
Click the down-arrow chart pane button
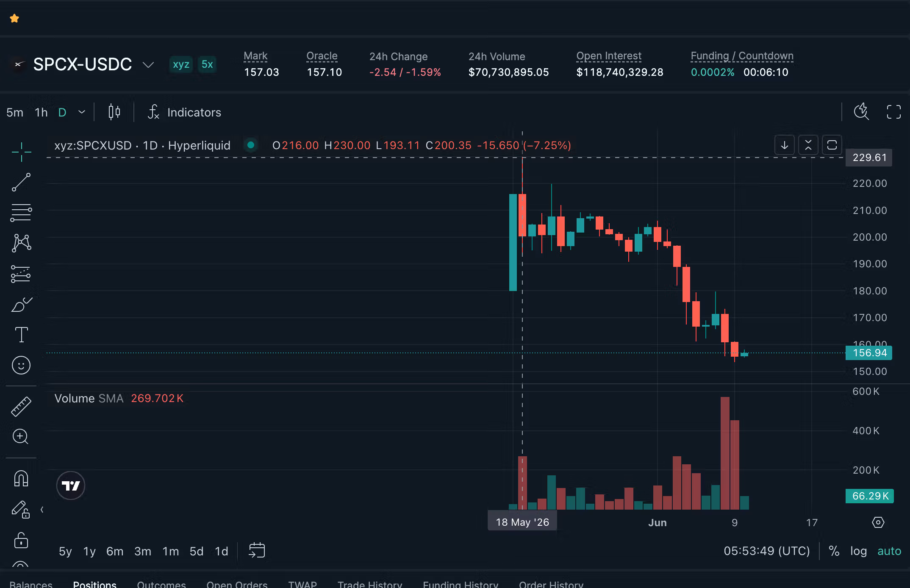click(x=785, y=145)
